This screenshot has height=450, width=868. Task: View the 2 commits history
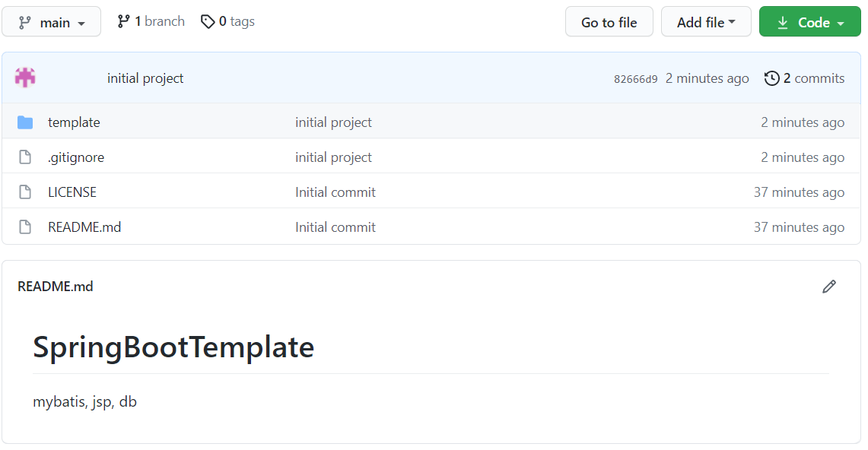tap(804, 78)
